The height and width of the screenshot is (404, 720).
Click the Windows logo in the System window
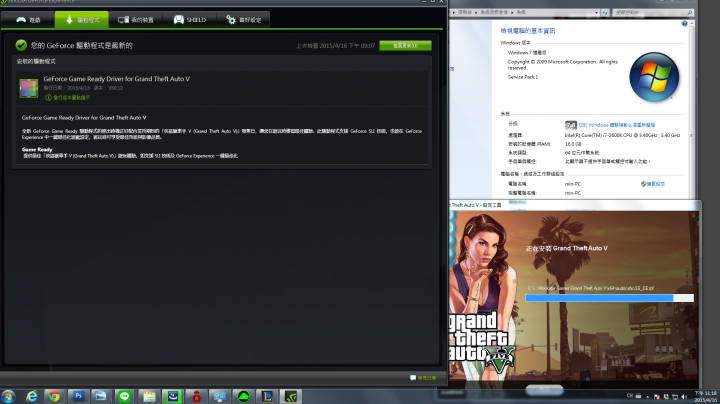[654, 77]
